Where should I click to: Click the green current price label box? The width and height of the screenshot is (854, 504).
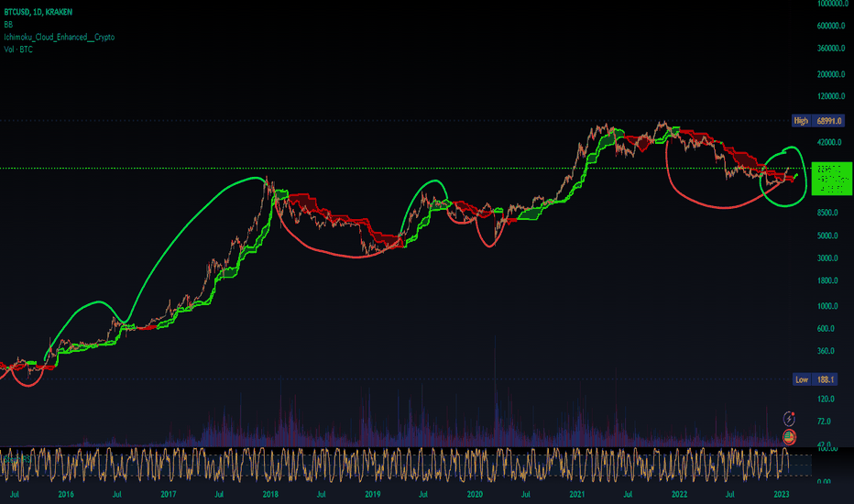pos(831,179)
